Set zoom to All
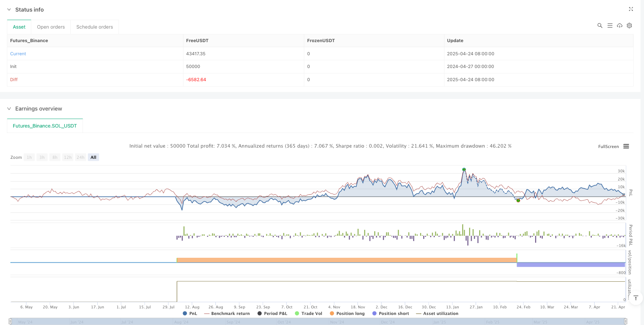The image size is (644, 325). (x=93, y=157)
